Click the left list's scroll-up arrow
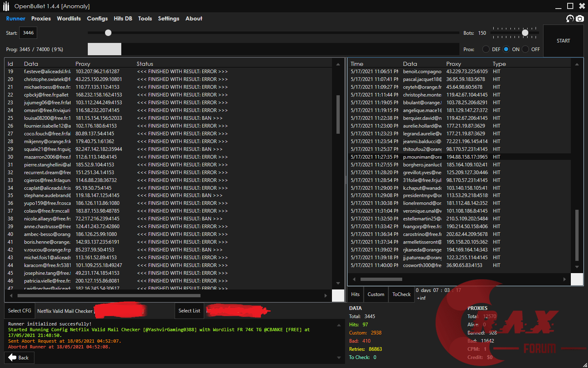588x368 pixels. pos(338,64)
